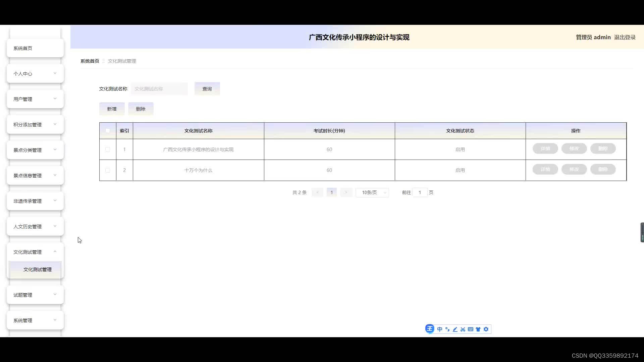The height and width of the screenshot is (362, 644).
Task: Click 新增 add button
Action: pyautogui.click(x=112, y=109)
